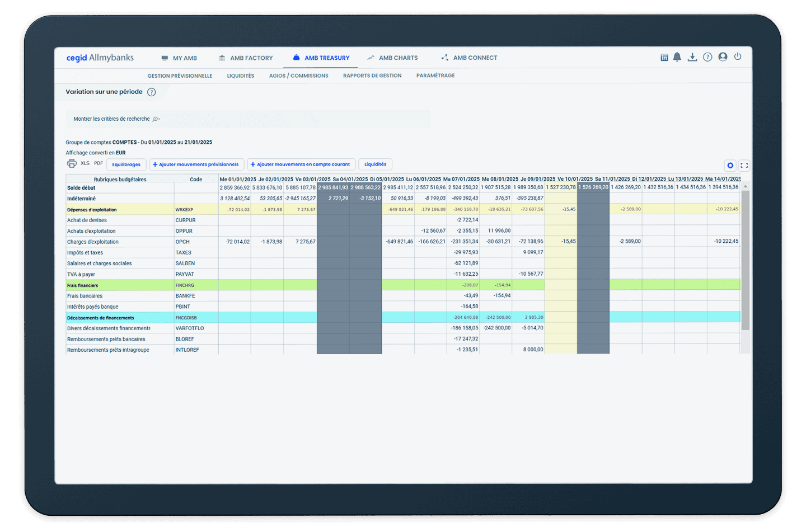The image size is (806, 532).
Task: Click the printer icon above the table
Action: pyautogui.click(x=72, y=164)
